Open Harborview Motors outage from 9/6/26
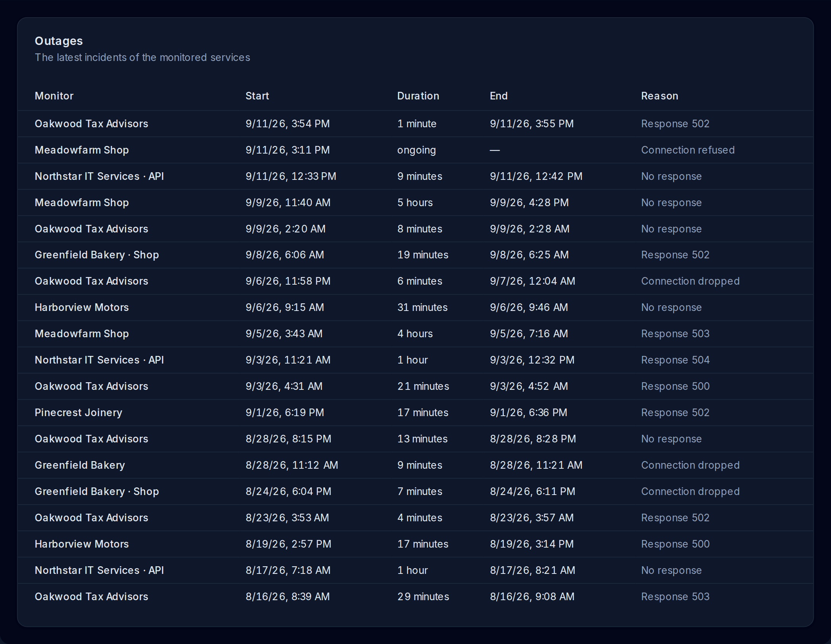This screenshot has width=831, height=644. click(x=415, y=308)
